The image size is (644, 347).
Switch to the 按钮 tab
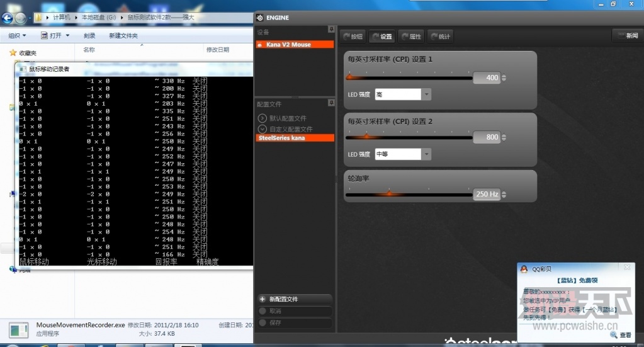click(x=353, y=37)
